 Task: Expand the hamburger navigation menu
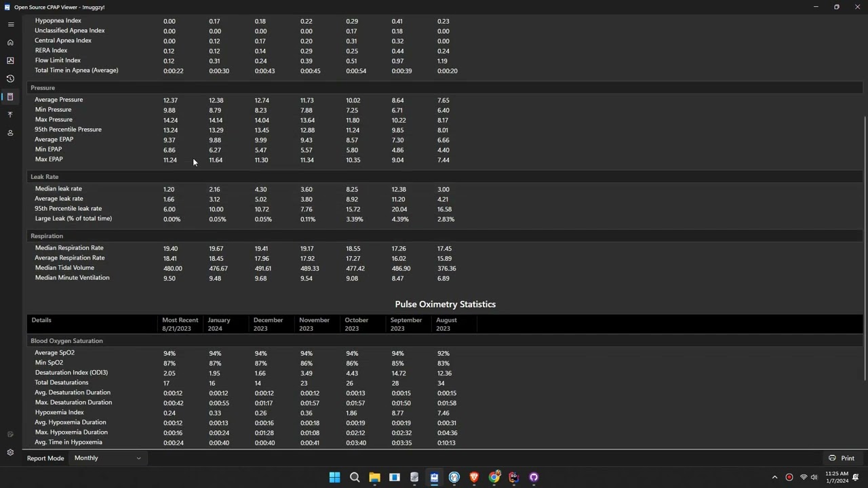click(x=10, y=24)
